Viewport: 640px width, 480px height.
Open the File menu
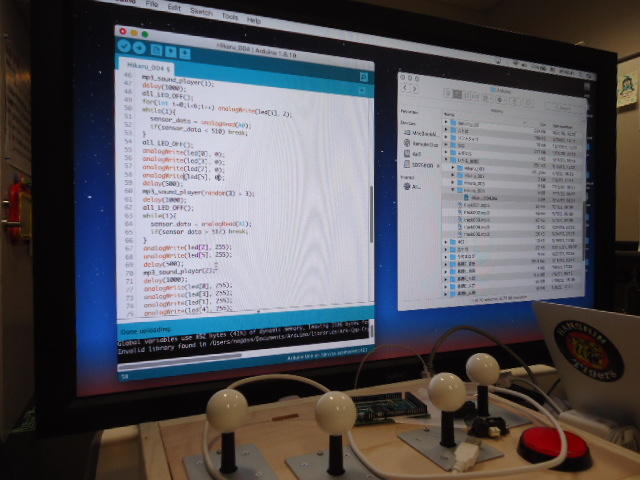tap(152, 4)
